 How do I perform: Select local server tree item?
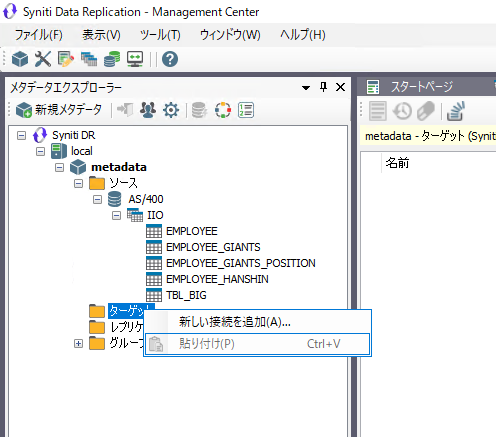(82, 151)
